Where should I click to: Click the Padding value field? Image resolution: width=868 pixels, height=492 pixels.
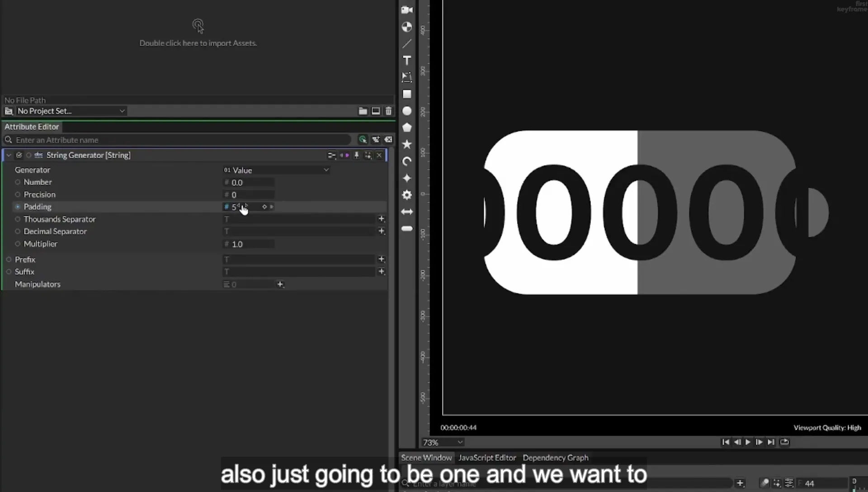(249, 207)
